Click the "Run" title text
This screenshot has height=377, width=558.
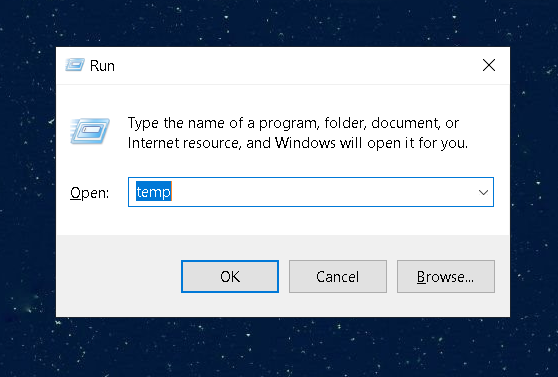point(102,66)
